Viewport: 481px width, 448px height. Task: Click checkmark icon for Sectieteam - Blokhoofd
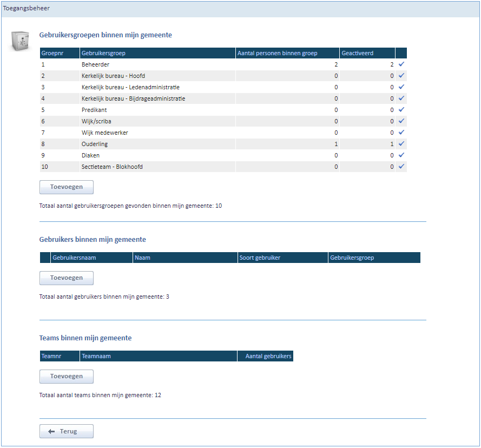tap(401, 166)
